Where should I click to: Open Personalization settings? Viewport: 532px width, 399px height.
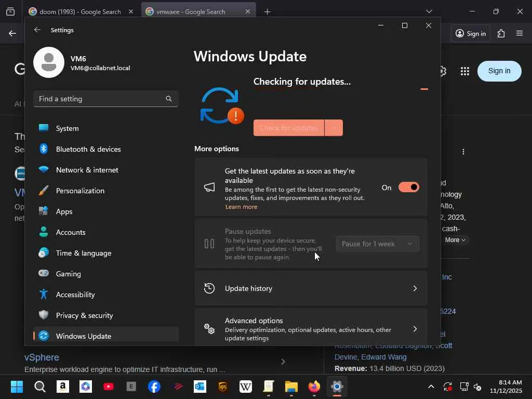coord(106,191)
